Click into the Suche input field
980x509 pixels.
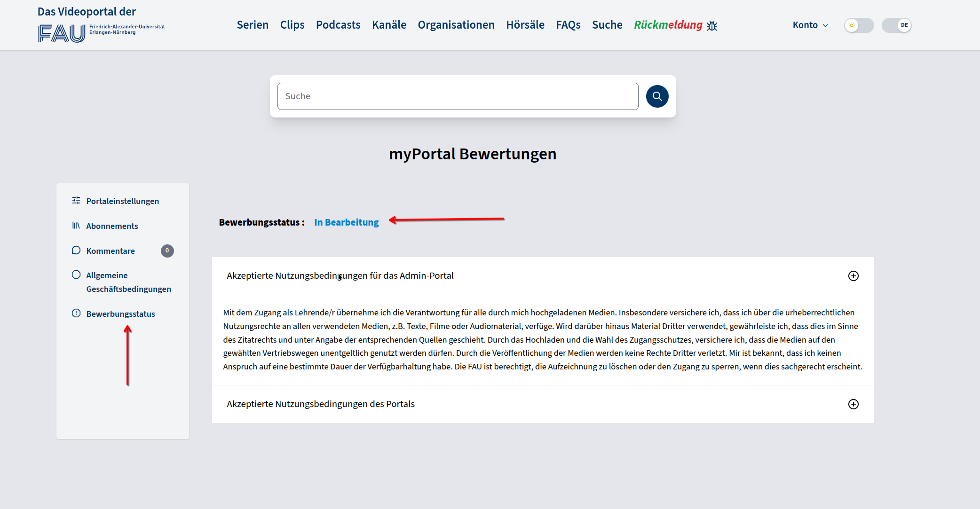click(457, 96)
